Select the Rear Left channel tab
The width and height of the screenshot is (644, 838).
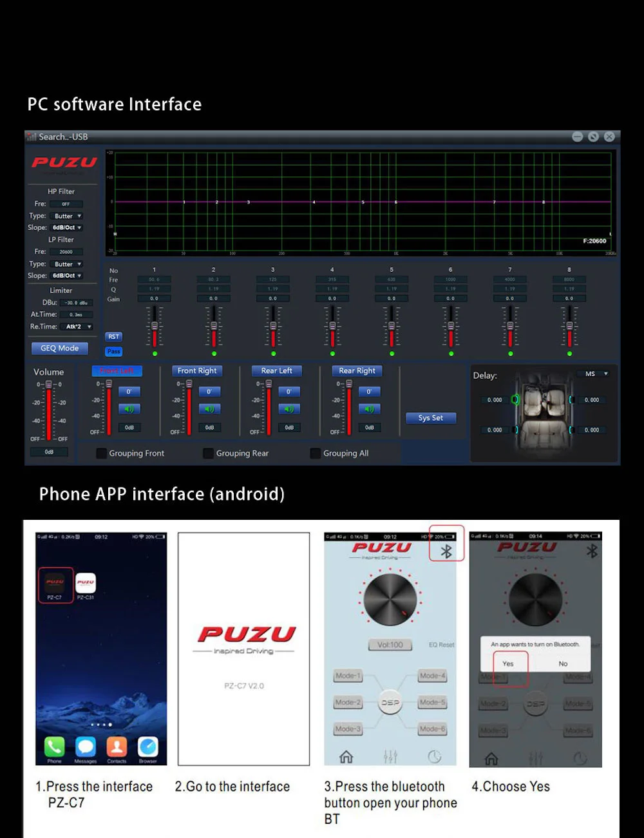[277, 370]
